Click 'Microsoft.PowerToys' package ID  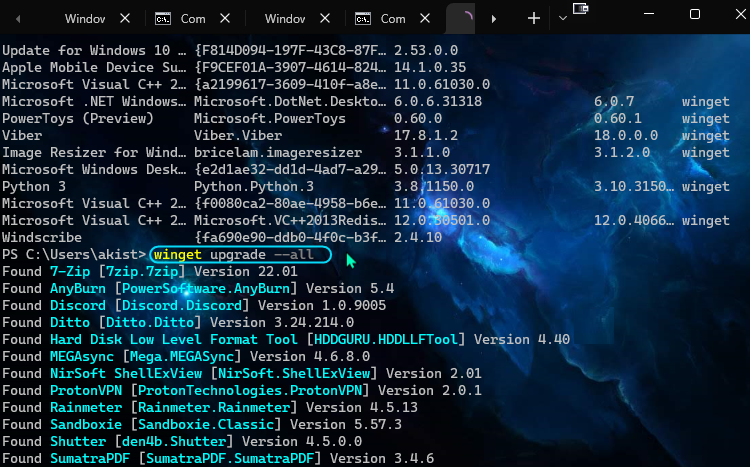(270, 118)
